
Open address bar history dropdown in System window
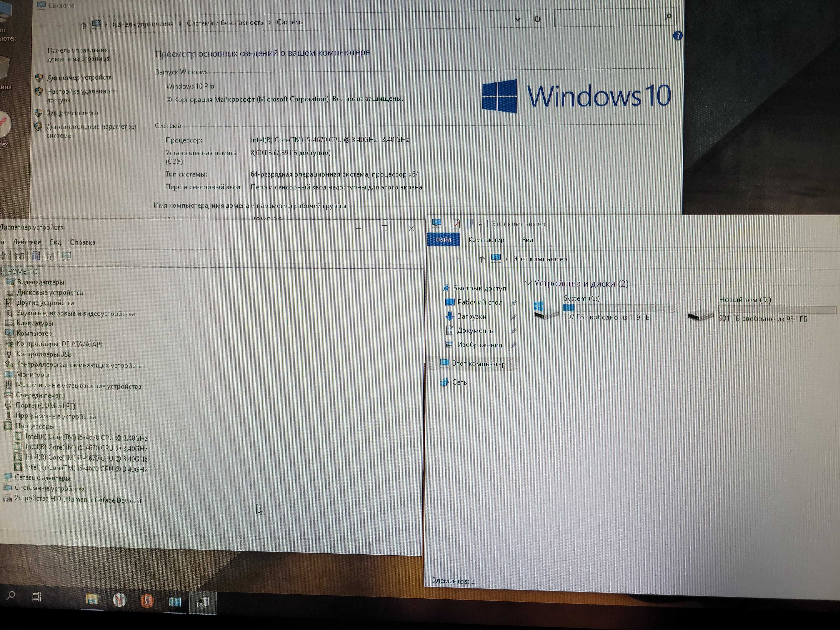[517, 19]
